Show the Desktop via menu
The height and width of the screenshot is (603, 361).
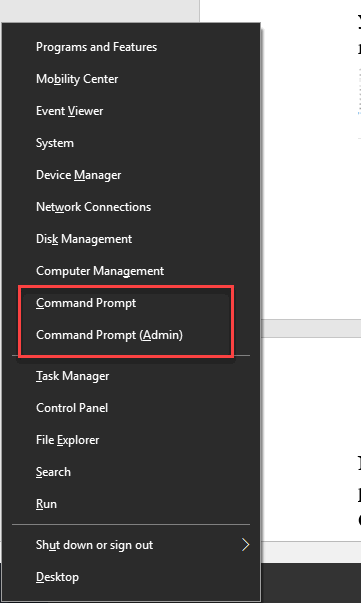tap(131, 577)
